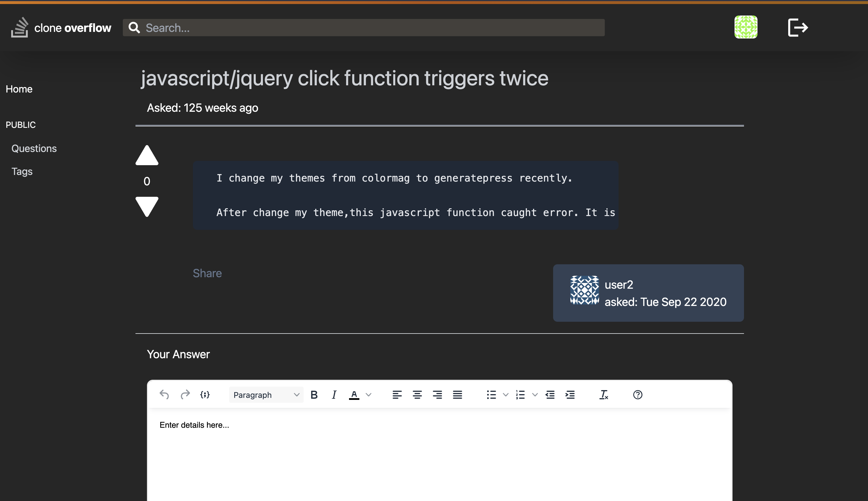This screenshot has height=501, width=868.
Task: Click the increase indent icon in toolbar
Action: pos(569,394)
